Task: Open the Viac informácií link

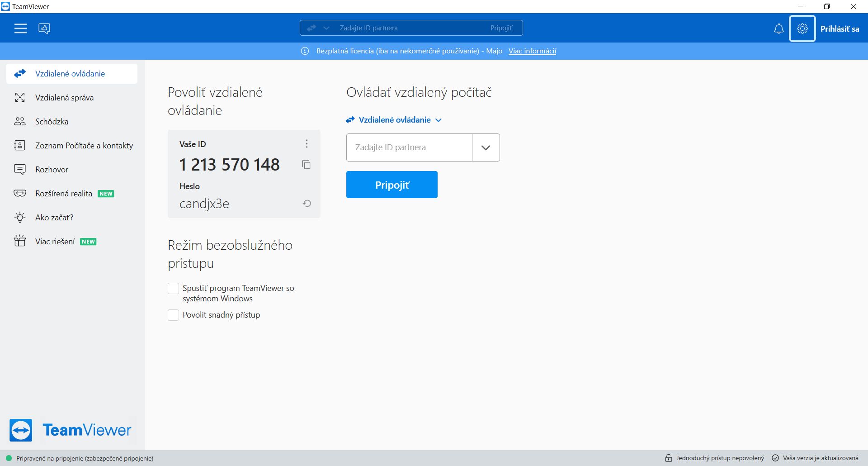Action: point(532,51)
